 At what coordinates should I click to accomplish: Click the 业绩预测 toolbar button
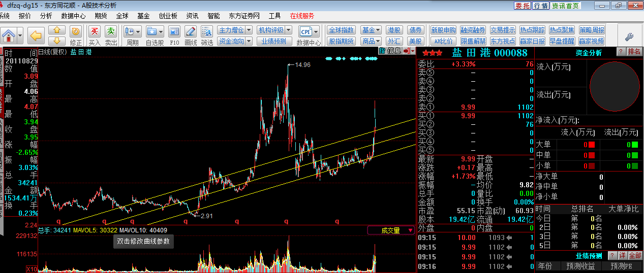(x=274, y=41)
